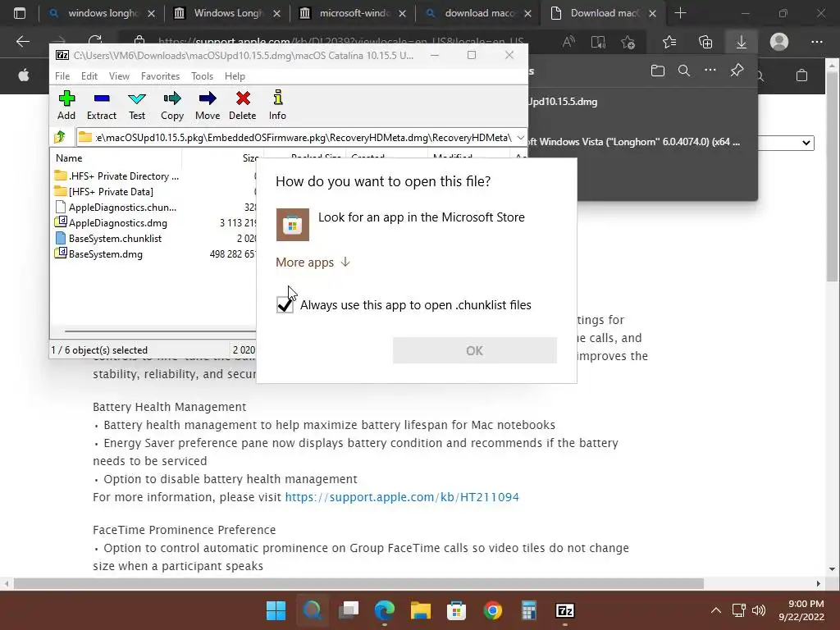Open the Help menu in 7-Zip
840x630 pixels.
point(235,76)
